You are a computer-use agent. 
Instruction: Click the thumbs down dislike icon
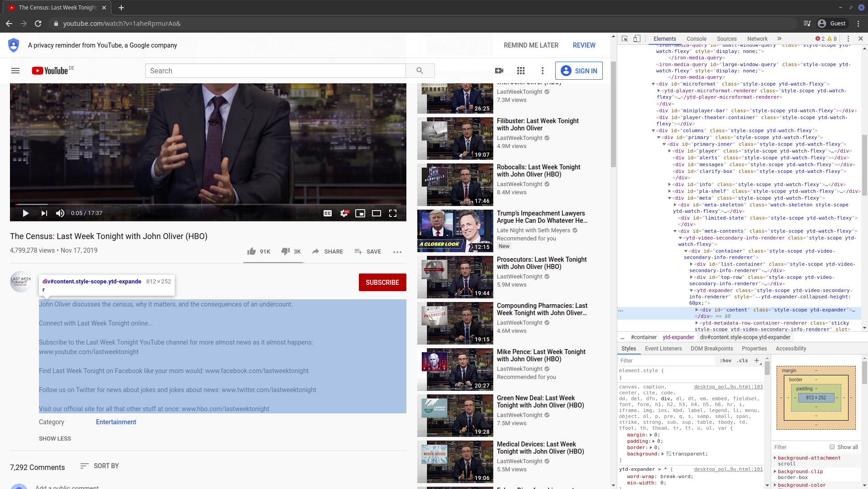pos(286,251)
